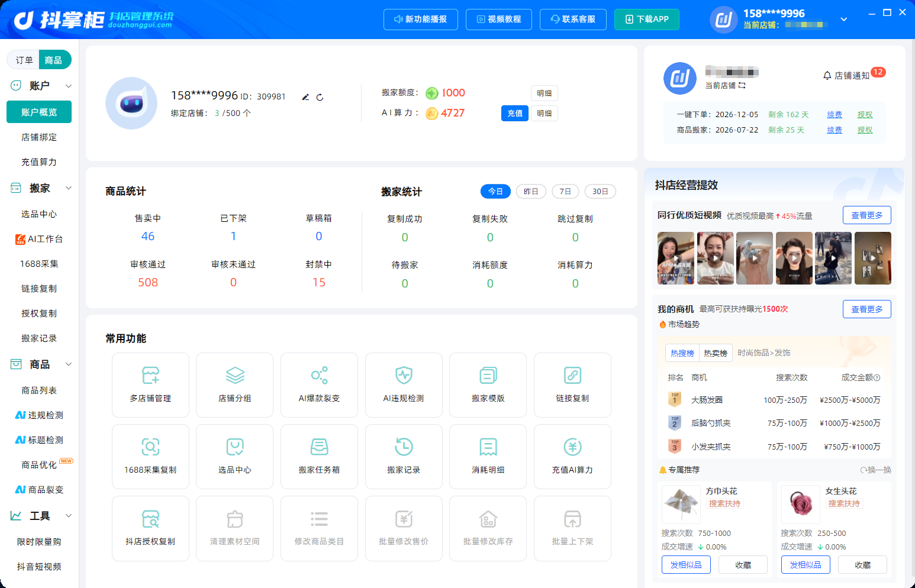Click 发相似品 under 方巾头花
This screenshot has height=588, width=915.
point(685,565)
